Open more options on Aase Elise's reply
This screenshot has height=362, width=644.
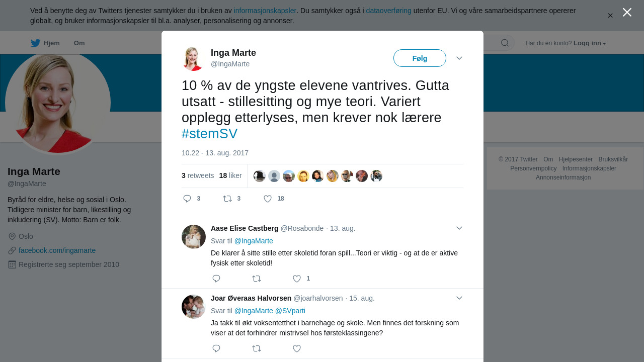[459, 228]
